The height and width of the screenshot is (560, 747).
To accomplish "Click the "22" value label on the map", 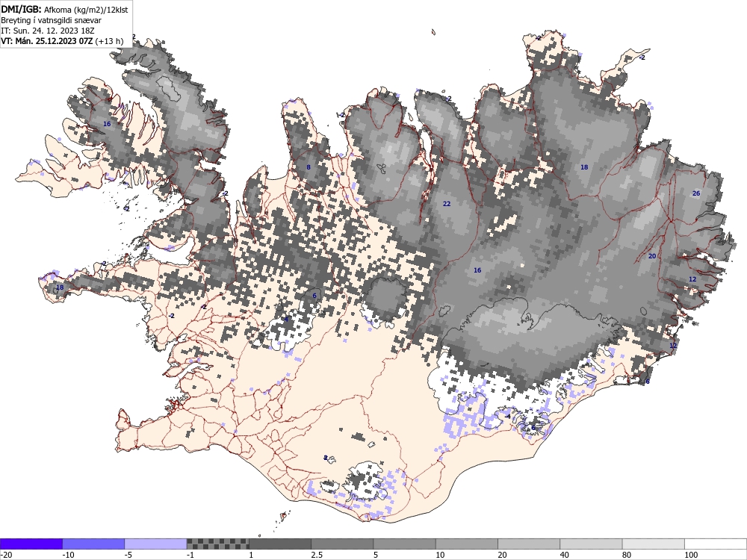I will click(x=447, y=203).
